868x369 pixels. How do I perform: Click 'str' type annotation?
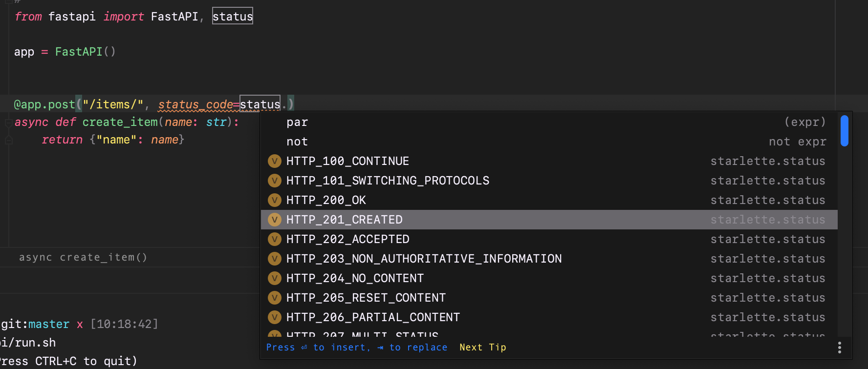(216, 122)
